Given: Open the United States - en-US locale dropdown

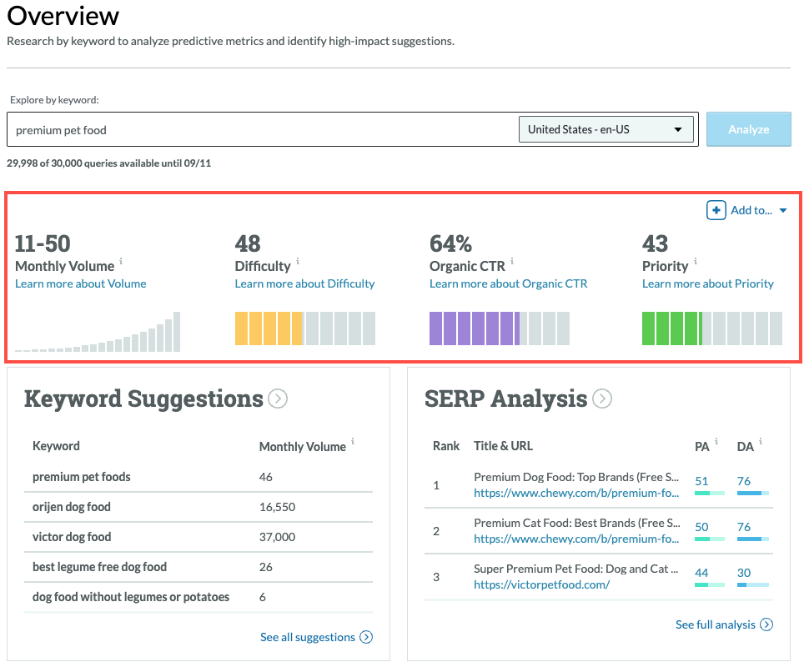Looking at the screenshot, I should [607, 128].
